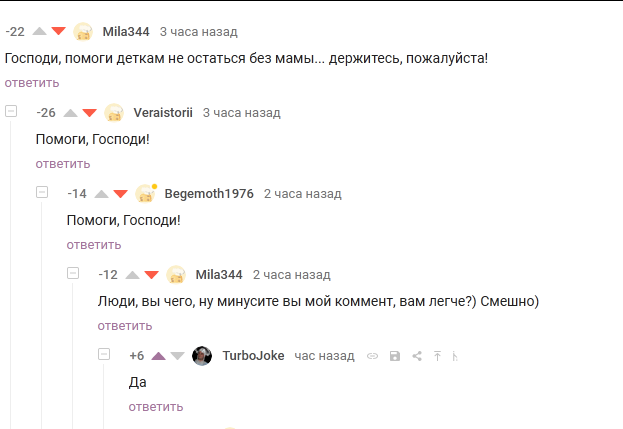Downvote Veraistorii's comment
623x429 pixels.
(x=89, y=113)
